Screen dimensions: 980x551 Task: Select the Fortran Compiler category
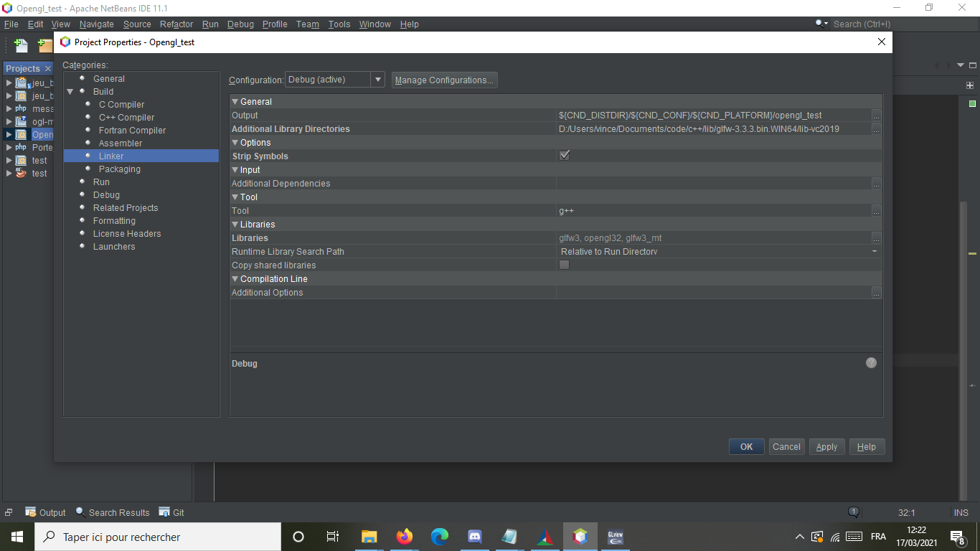(x=132, y=131)
